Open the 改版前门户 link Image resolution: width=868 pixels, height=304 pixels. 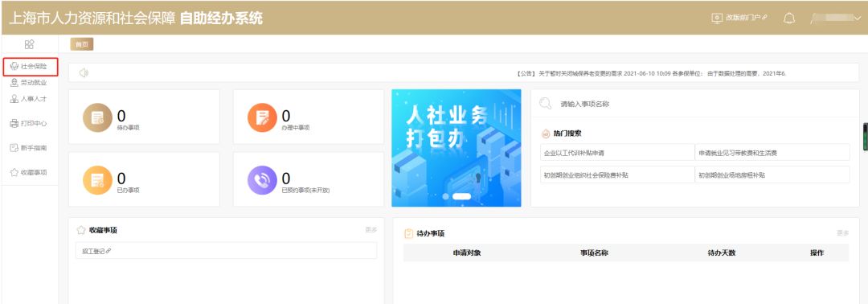[x=746, y=18]
